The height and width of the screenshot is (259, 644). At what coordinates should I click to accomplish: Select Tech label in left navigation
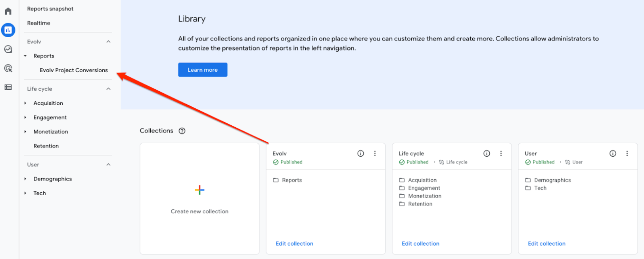pos(40,193)
